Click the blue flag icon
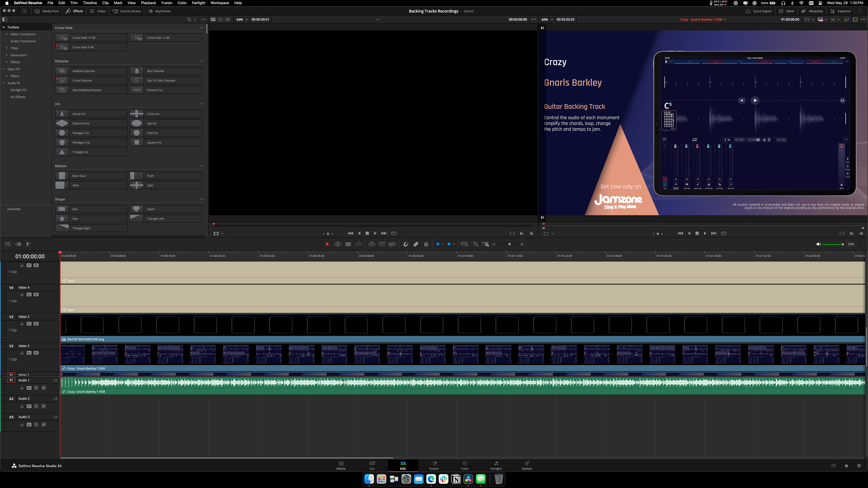Screen dimensions: 868x488 pyautogui.click(x=438, y=244)
